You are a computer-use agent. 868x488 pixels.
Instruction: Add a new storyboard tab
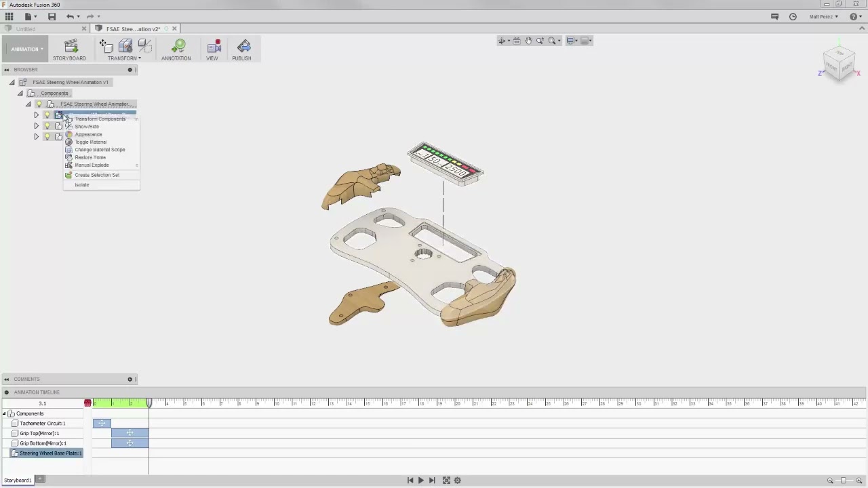[40, 480]
